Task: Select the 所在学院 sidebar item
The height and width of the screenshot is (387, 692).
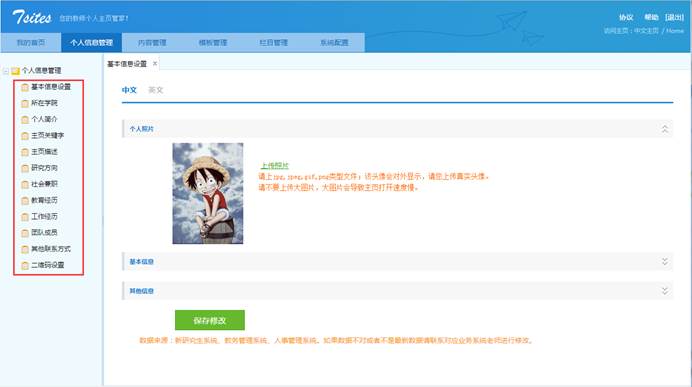Action: point(44,103)
